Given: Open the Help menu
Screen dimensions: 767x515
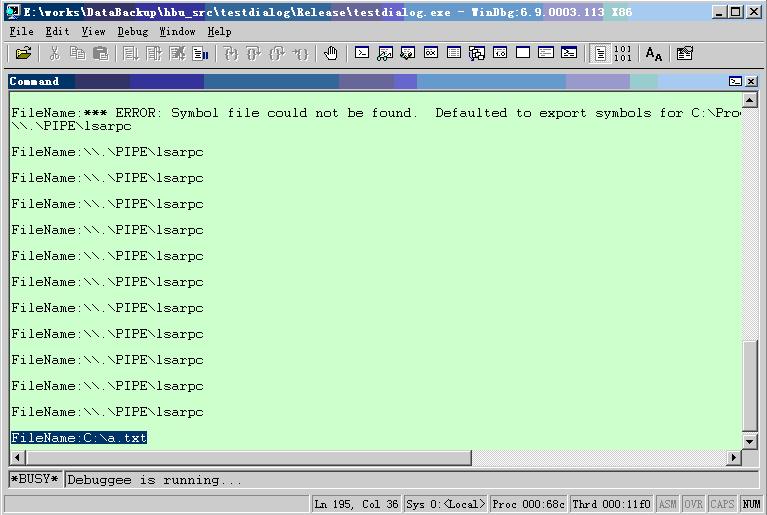Looking at the screenshot, I should (219, 31).
